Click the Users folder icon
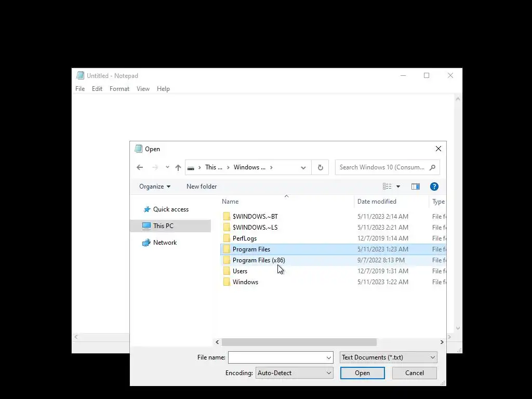Image resolution: width=532 pixels, height=399 pixels. click(227, 271)
